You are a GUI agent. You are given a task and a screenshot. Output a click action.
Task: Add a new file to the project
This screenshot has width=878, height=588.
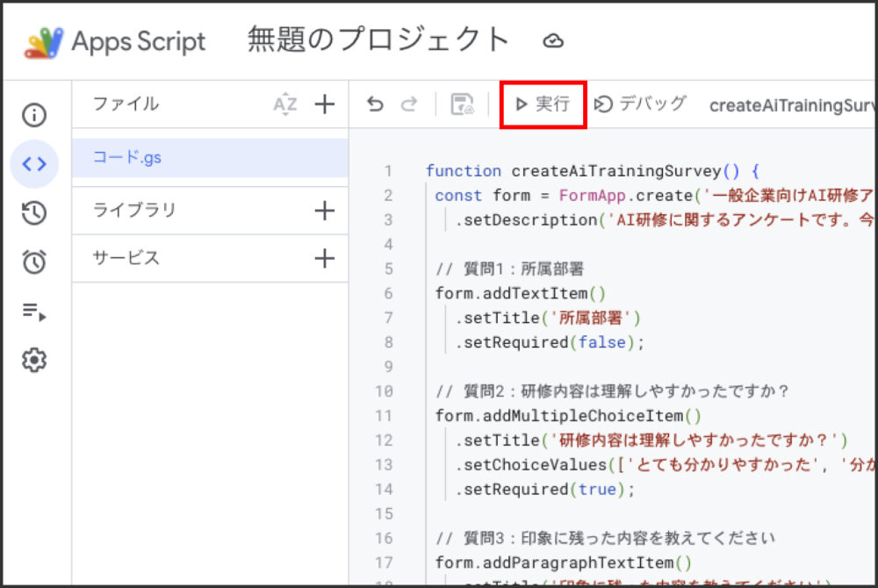tap(325, 104)
